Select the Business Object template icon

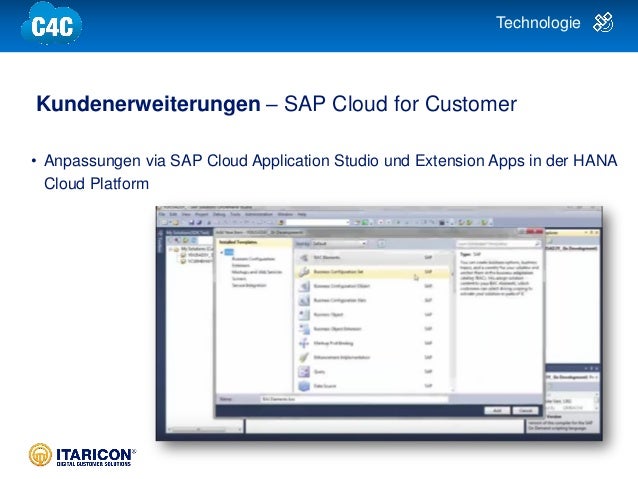304,315
